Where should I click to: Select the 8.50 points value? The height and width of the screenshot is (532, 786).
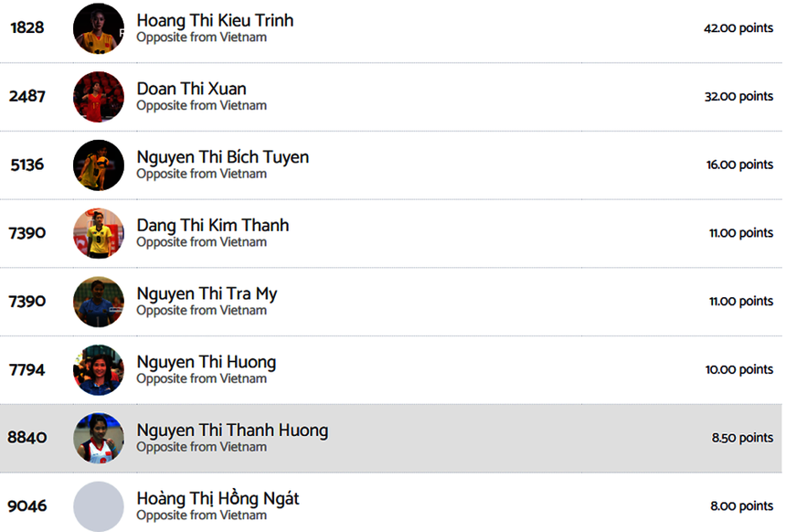pos(742,438)
